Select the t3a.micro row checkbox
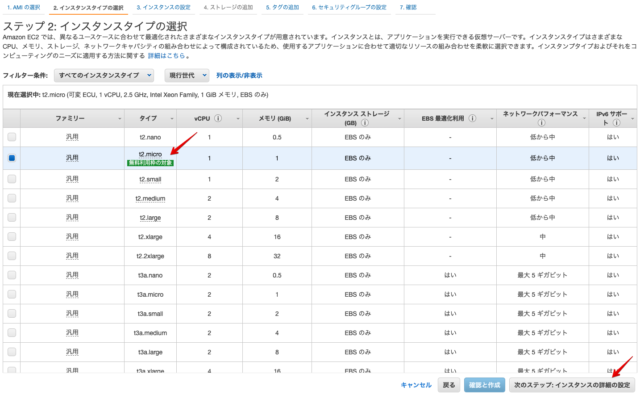Screen dimensions: 640x395 click(x=12, y=294)
